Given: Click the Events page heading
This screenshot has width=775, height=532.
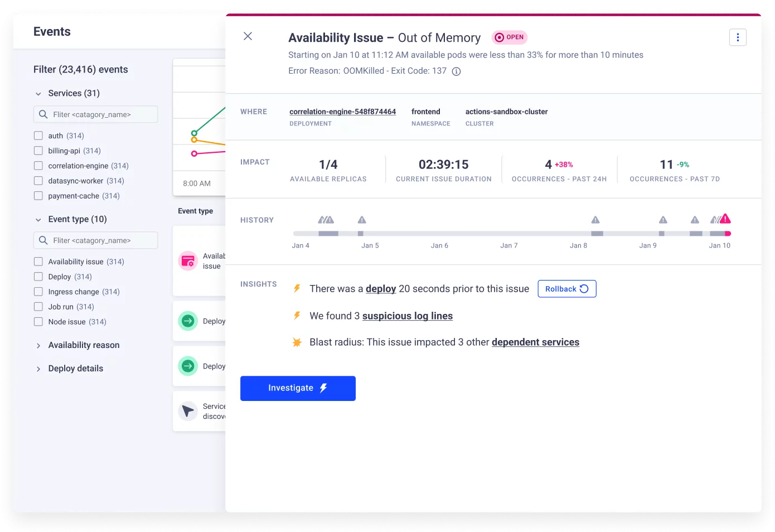Looking at the screenshot, I should point(52,32).
